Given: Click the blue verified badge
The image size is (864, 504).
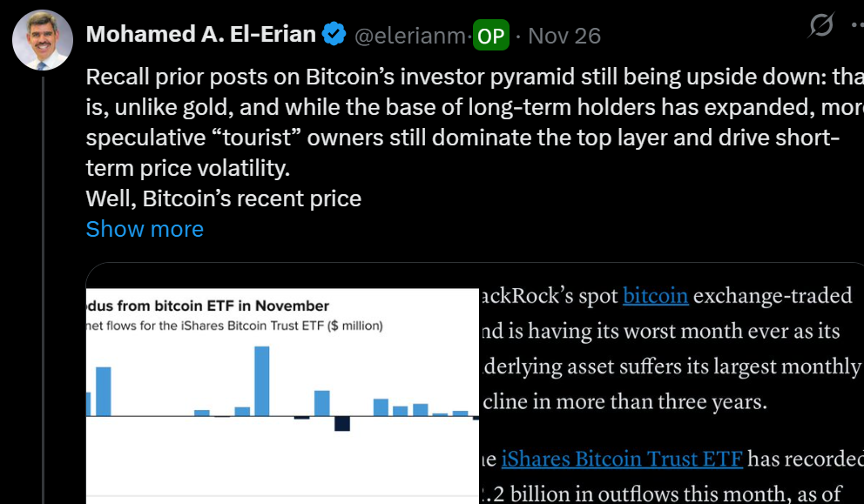Looking at the screenshot, I should click(334, 35).
